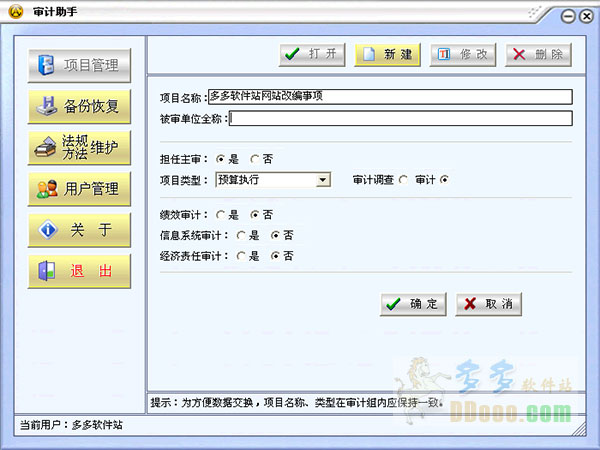This screenshot has width=600, height=450.
Task: Choose the 审计调查 radio button
Action: pos(403,179)
